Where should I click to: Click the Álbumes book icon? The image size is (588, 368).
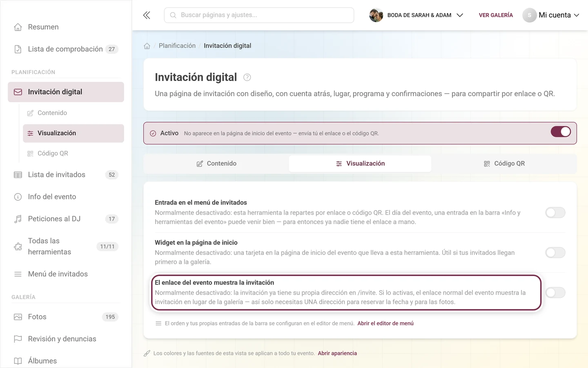[18, 361]
